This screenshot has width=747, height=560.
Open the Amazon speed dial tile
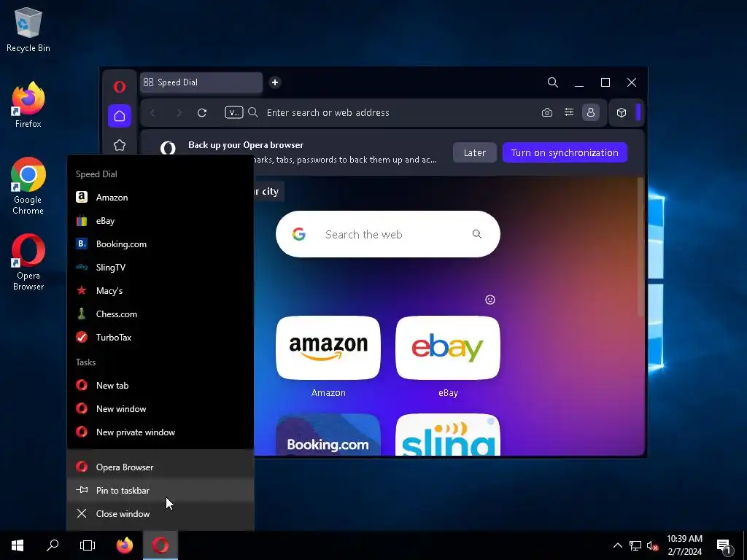point(328,348)
